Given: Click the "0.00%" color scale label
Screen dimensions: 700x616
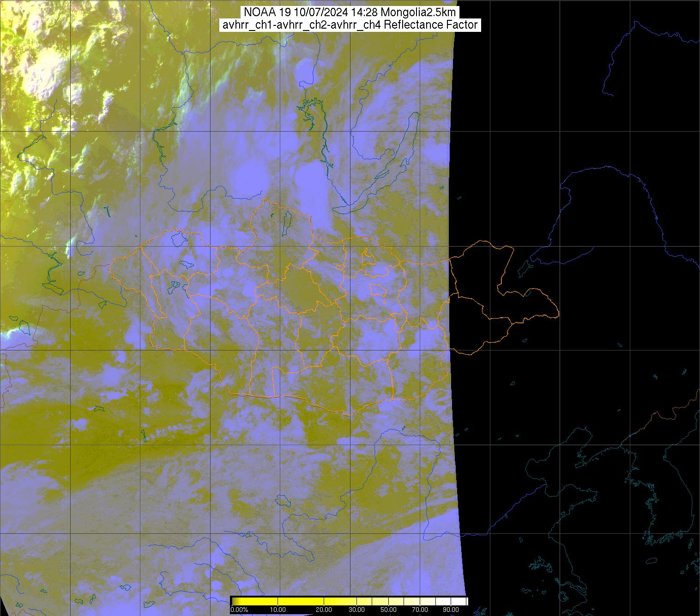Looking at the screenshot, I should pos(239,610).
